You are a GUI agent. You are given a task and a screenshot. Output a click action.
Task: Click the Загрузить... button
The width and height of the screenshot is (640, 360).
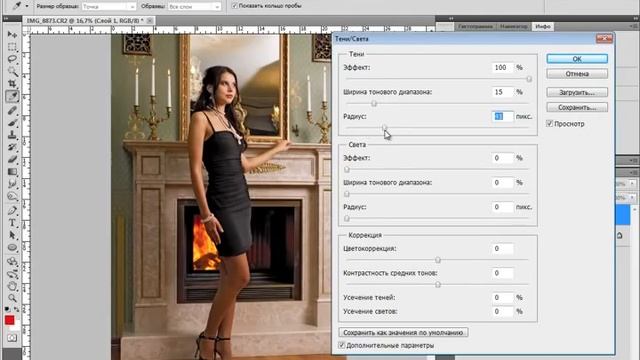coord(577,93)
